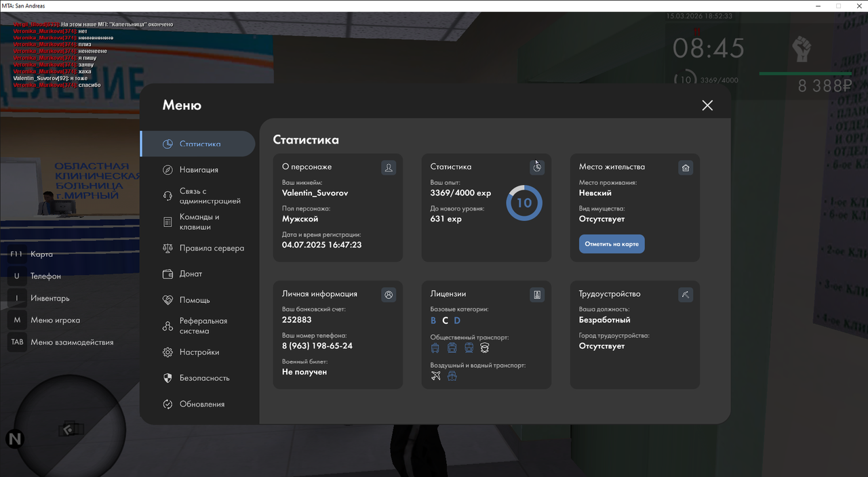
Task: Click the compass icon beside Навигация
Action: 167,169
